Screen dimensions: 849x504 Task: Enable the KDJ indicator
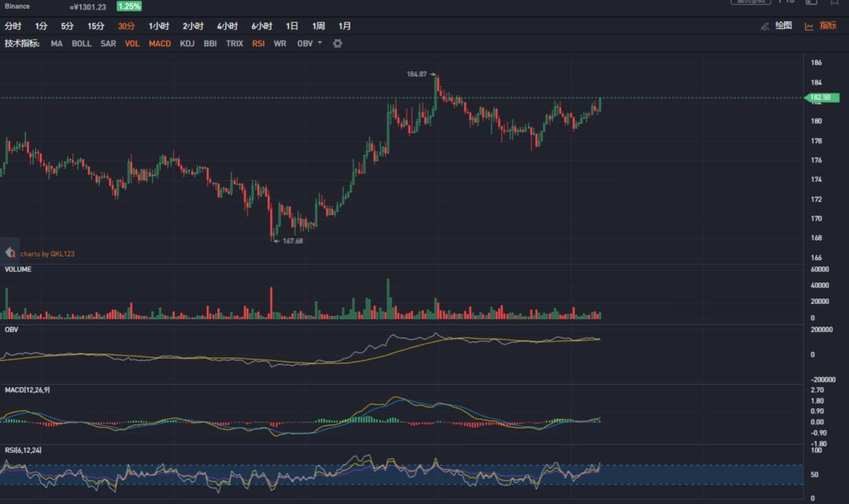click(x=187, y=43)
